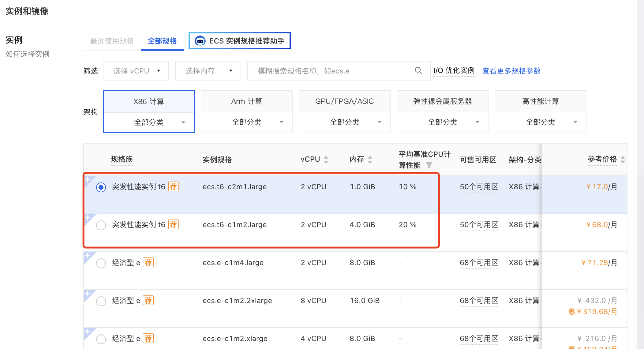
Task: Select radio for ecs.e-c1m2.xlarge
Action: [101, 339]
